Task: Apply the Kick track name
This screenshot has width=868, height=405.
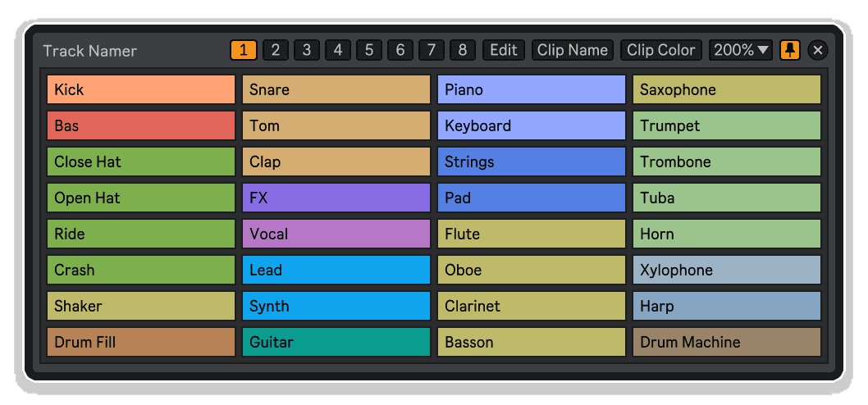Action: tap(141, 89)
